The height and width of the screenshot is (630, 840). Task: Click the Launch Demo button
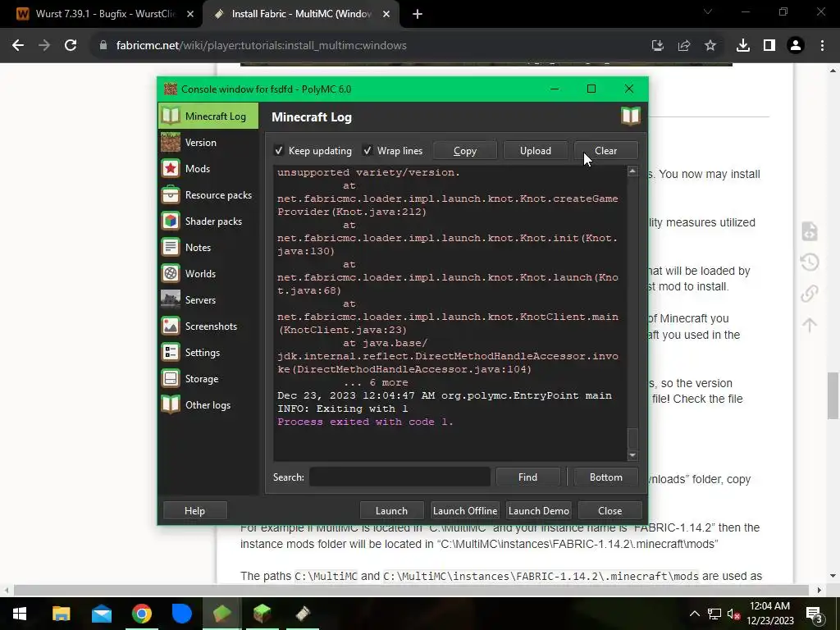point(538,510)
